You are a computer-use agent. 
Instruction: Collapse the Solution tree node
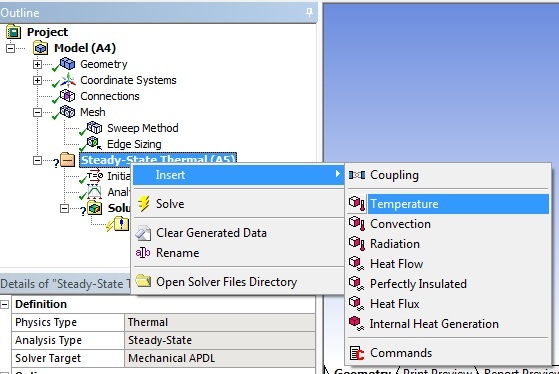pyautogui.click(x=64, y=208)
